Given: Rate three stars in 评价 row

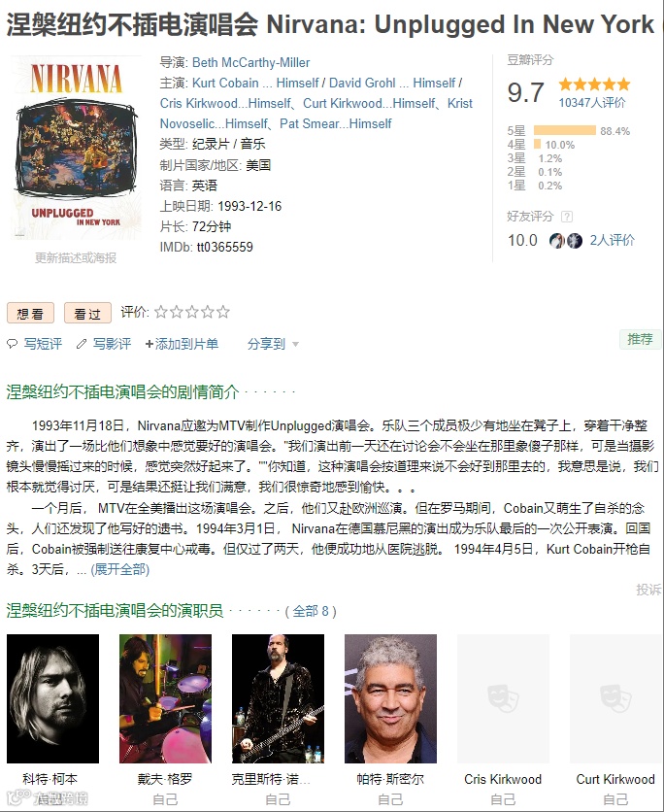Looking at the screenshot, I should point(192,312).
